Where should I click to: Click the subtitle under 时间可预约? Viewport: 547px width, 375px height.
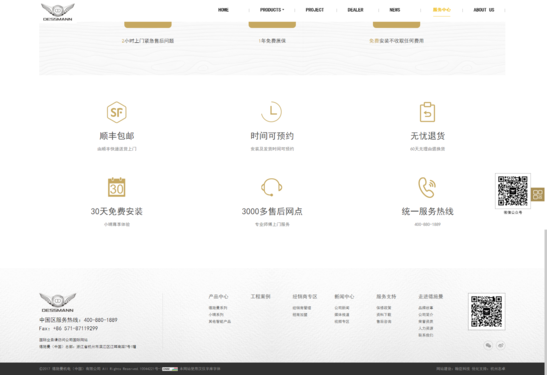point(272,149)
